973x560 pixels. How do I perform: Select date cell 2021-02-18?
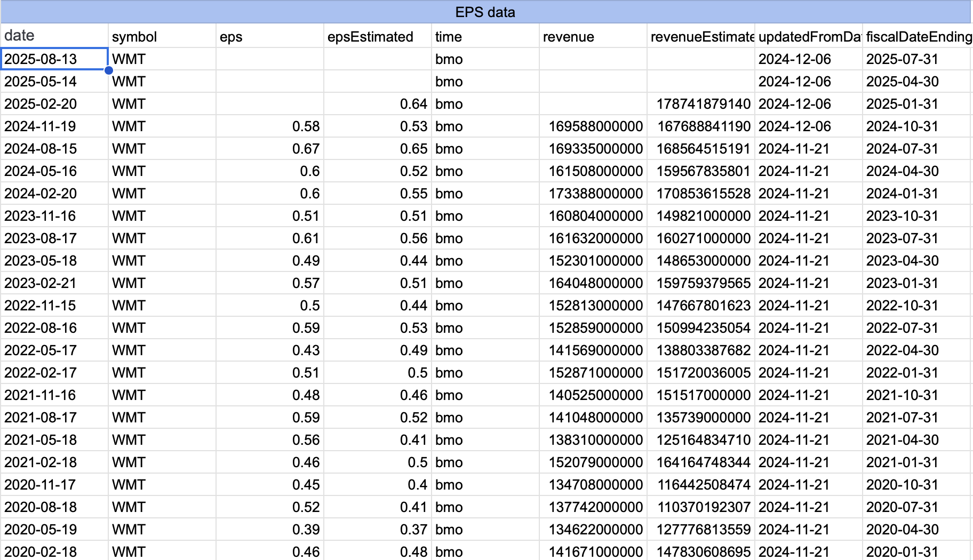pyautogui.click(x=54, y=462)
